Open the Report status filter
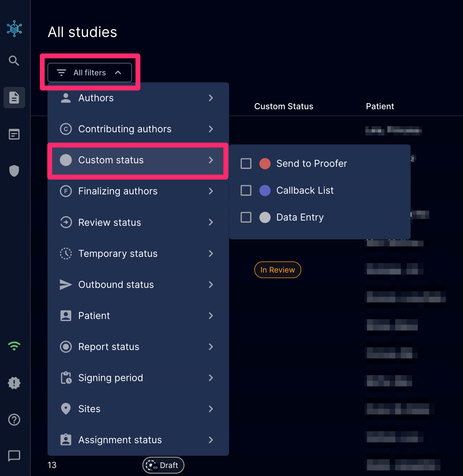Viewport: 463px width, 476px height. click(138, 347)
